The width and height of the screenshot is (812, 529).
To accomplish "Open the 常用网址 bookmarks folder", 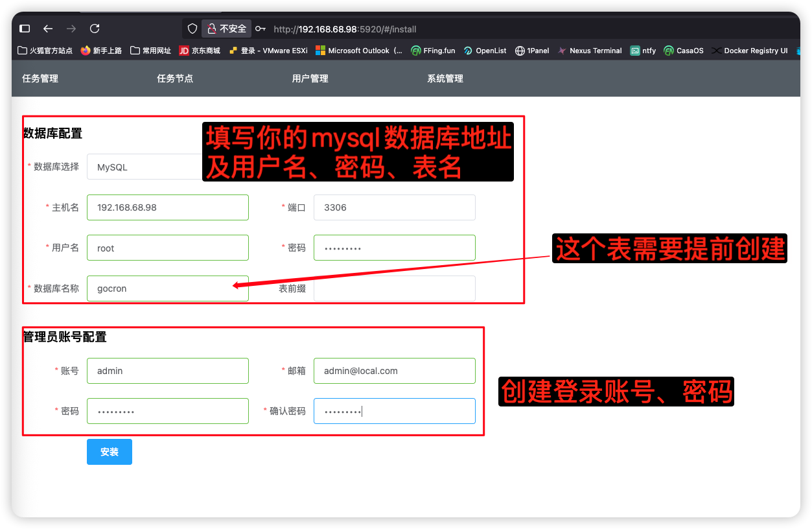I will pyautogui.click(x=150, y=51).
